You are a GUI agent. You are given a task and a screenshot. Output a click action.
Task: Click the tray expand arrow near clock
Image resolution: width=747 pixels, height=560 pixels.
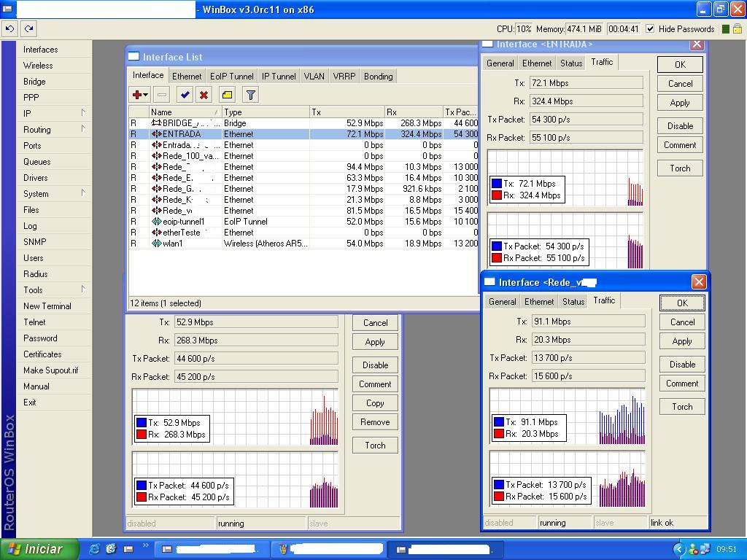[679, 550]
